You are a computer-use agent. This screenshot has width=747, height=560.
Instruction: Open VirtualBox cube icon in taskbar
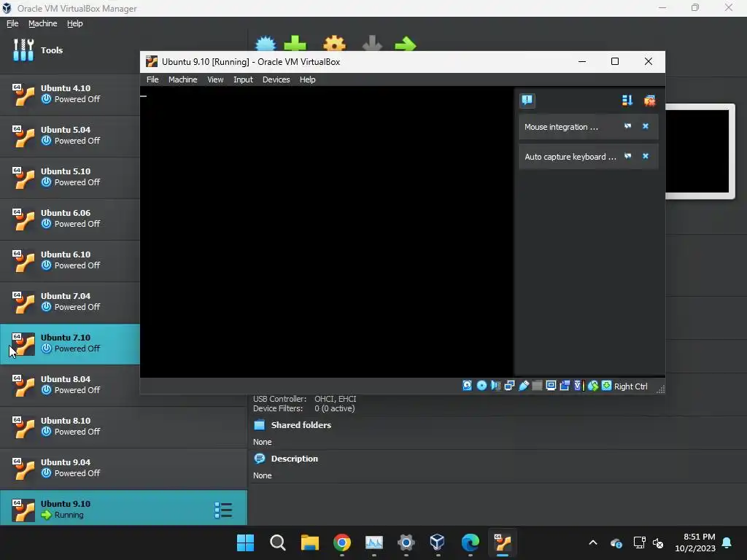coord(437,542)
